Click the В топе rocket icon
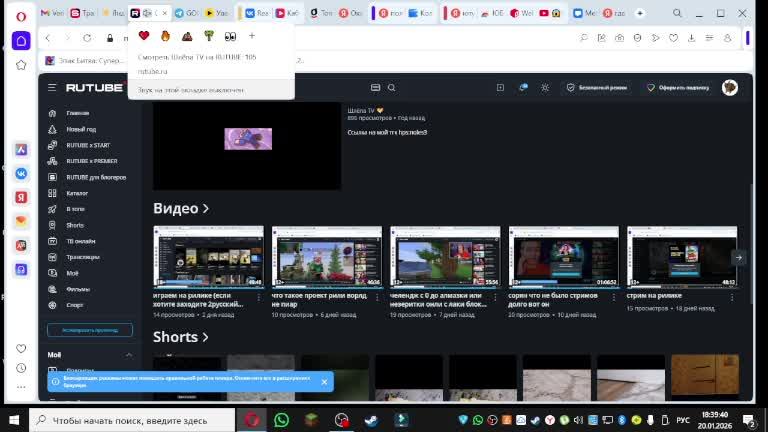The height and width of the screenshot is (432, 768). (x=52, y=209)
